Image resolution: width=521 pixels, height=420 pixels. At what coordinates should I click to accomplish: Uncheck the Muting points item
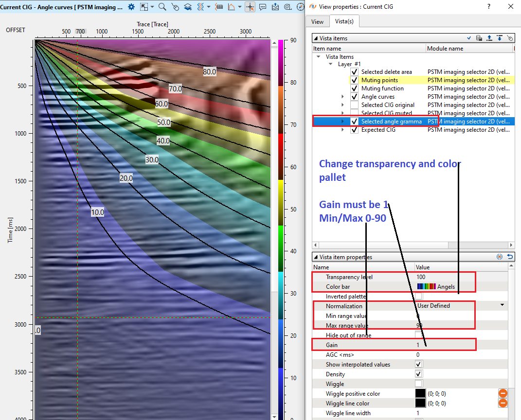354,80
